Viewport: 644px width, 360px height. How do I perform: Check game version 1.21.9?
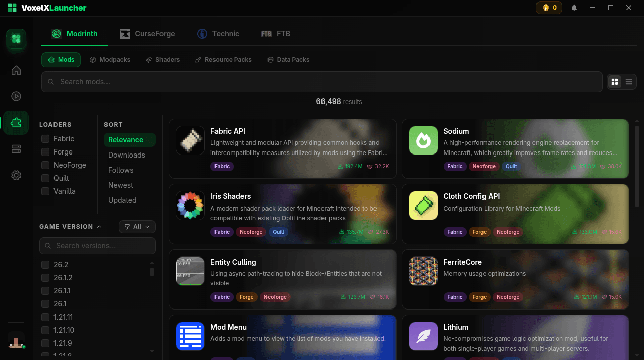click(45, 343)
